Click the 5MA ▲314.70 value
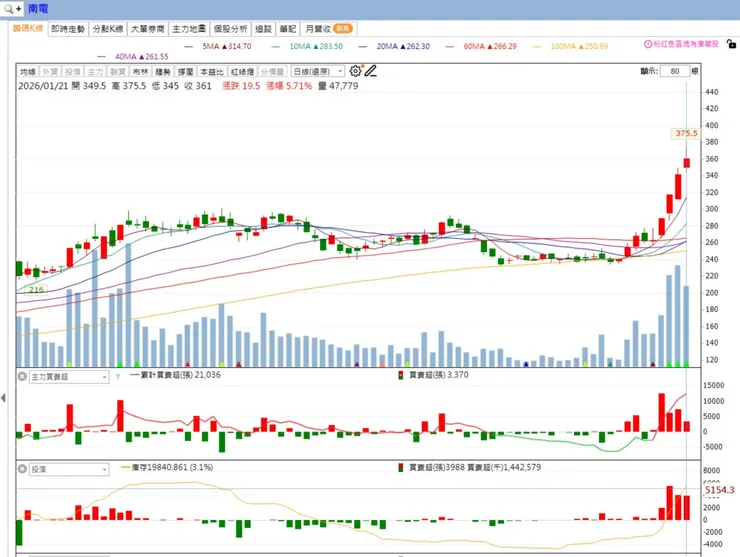This screenshot has height=557, width=740. [227, 46]
